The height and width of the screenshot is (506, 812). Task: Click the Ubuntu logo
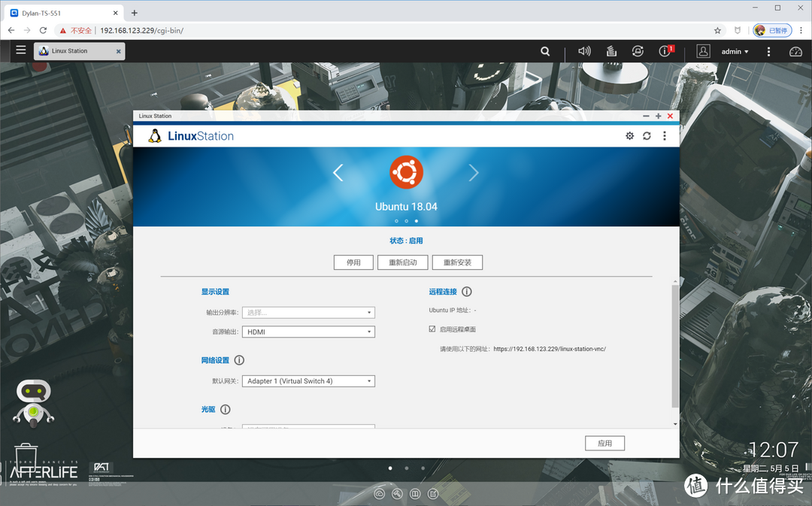(x=407, y=172)
